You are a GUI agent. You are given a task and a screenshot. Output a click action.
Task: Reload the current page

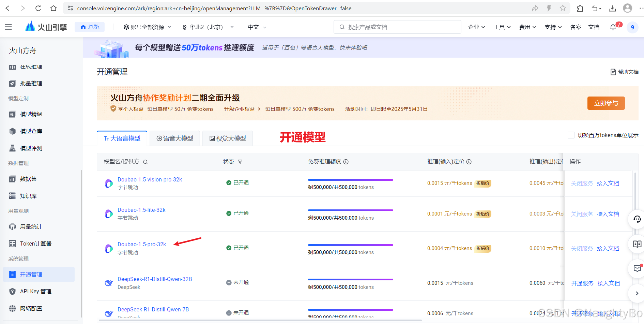[38, 8]
